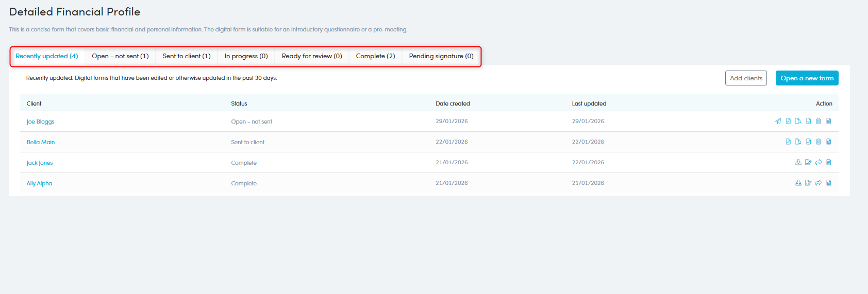The width and height of the screenshot is (868, 294).
Task: Click the trash icon in Joe Bloggs row
Action: [x=819, y=121]
